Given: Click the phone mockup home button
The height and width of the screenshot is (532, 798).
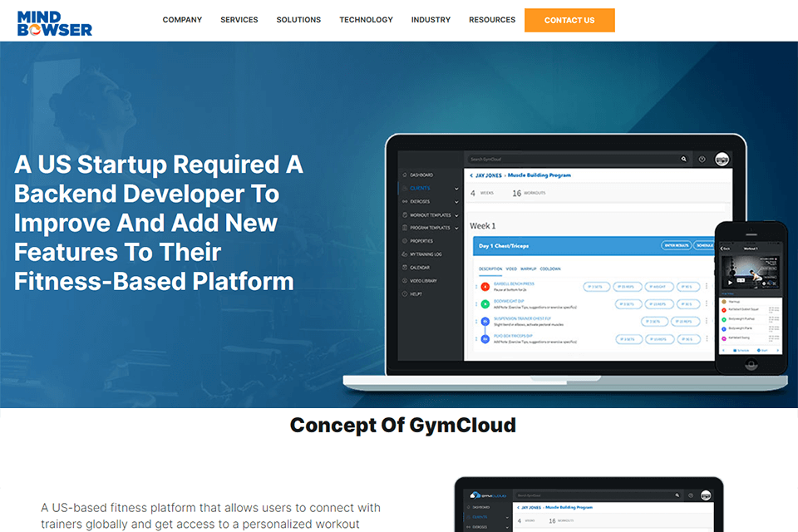Looking at the screenshot, I should (751, 363).
